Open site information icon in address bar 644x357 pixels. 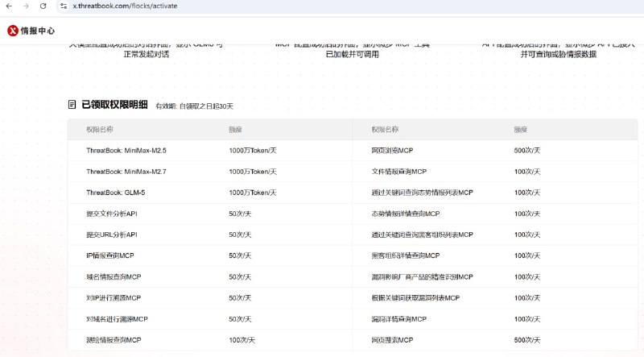64,6
